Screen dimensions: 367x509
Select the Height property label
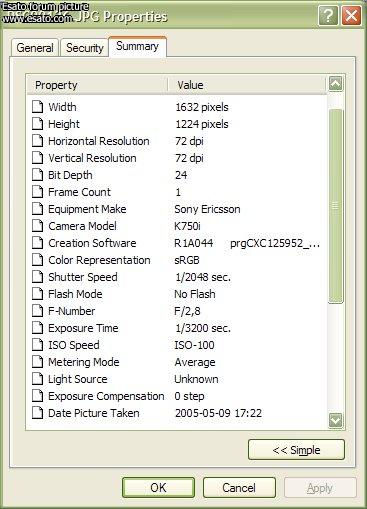point(64,124)
